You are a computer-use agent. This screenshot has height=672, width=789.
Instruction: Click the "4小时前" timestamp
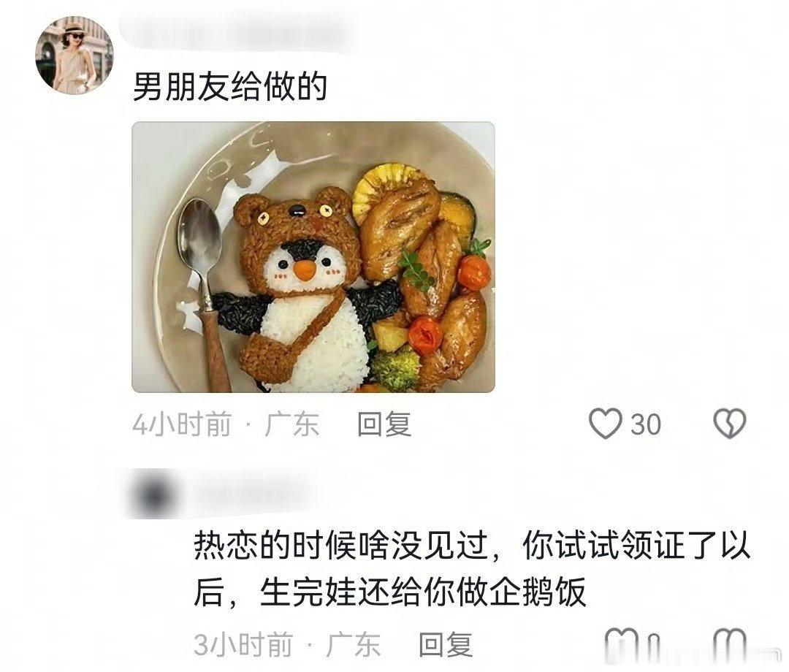click(182, 424)
